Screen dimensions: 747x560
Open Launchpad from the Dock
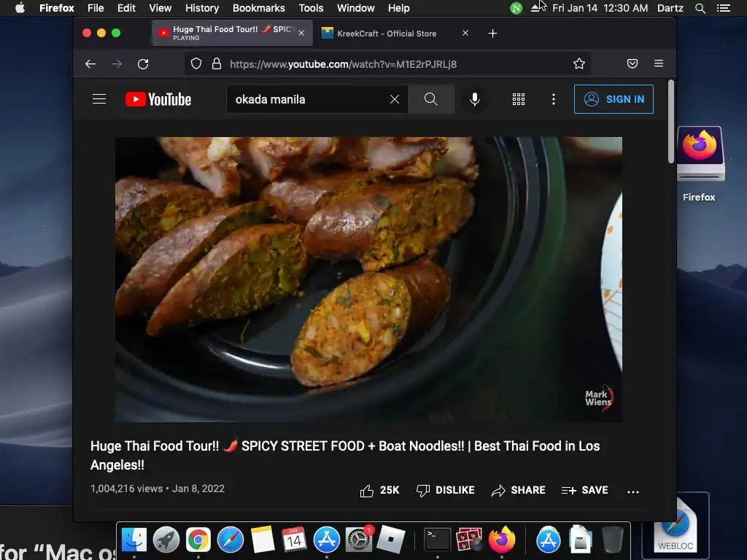coord(166,540)
